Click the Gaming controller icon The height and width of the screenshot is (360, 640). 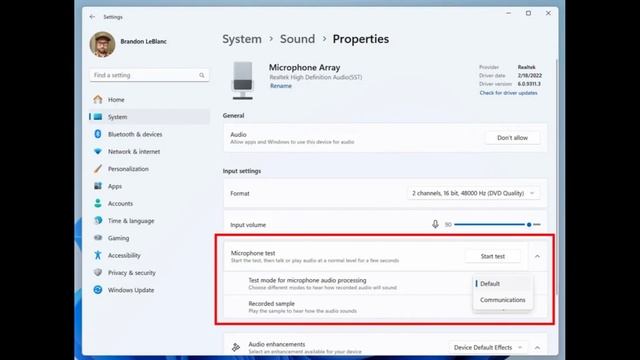(x=98, y=238)
